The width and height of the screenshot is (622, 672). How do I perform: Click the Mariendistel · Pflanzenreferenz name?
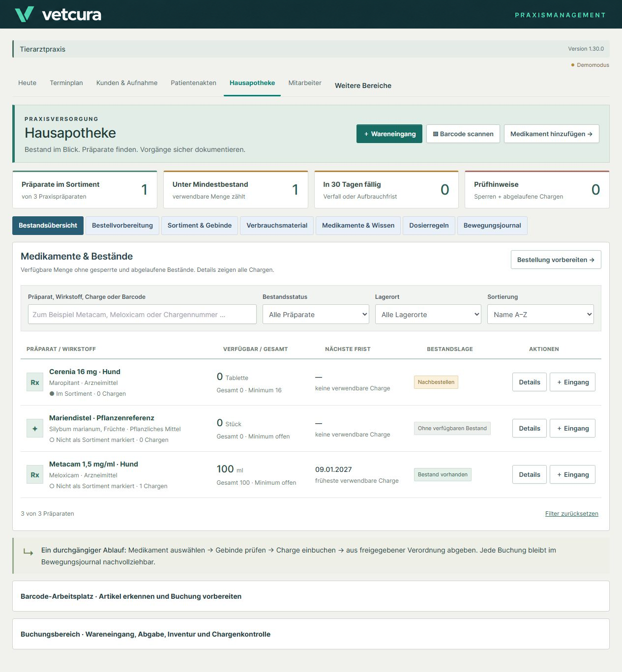[102, 418]
